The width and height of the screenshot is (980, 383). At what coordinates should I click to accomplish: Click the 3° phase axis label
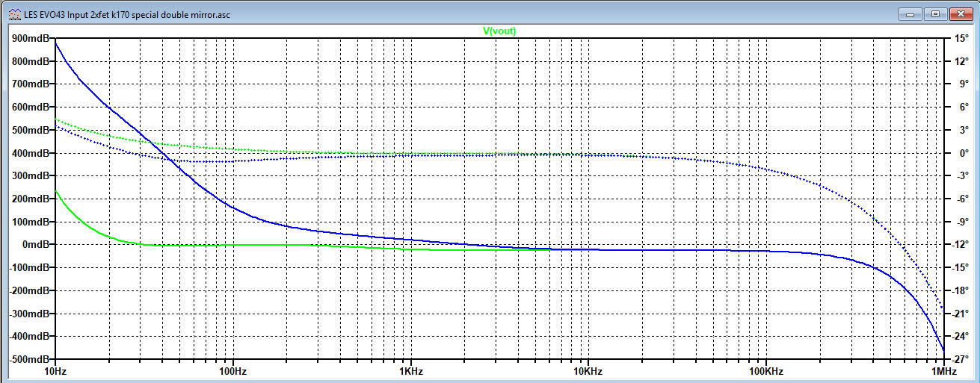(x=964, y=130)
